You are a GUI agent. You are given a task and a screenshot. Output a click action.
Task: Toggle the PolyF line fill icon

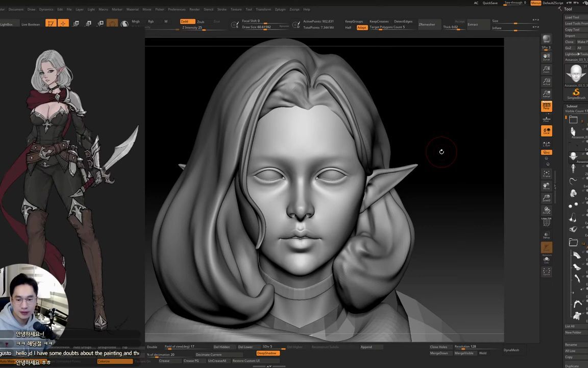(546, 223)
